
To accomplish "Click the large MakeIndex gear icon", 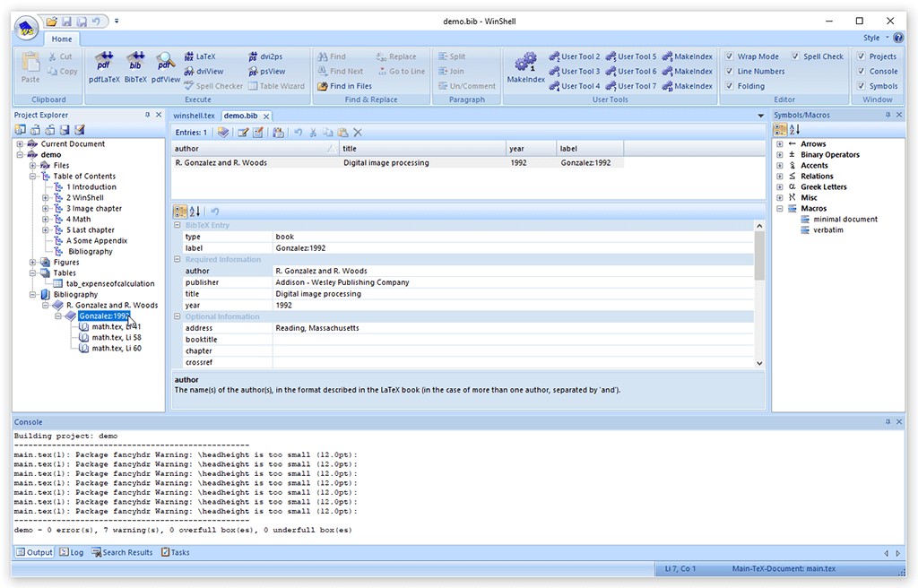I will [525, 65].
